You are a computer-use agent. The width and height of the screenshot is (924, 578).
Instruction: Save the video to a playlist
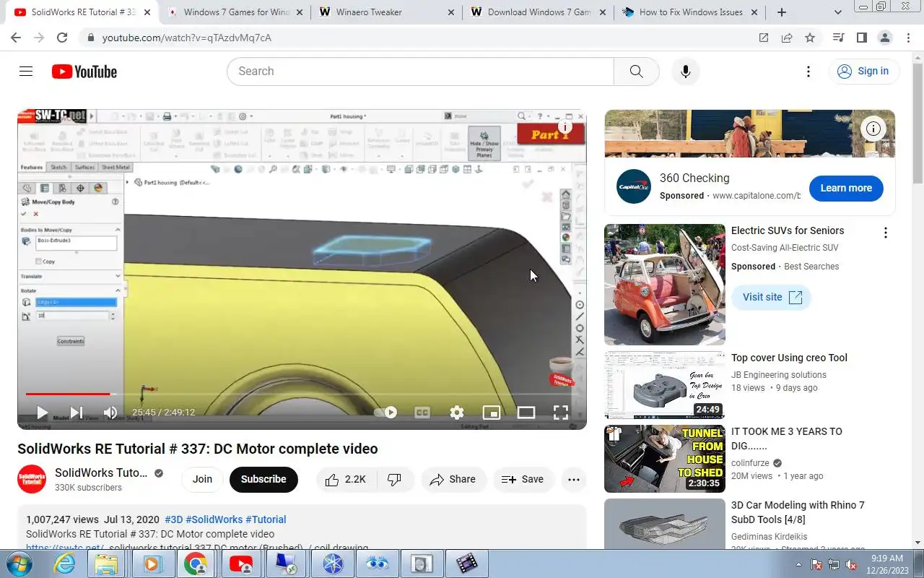click(x=523, y=479)
